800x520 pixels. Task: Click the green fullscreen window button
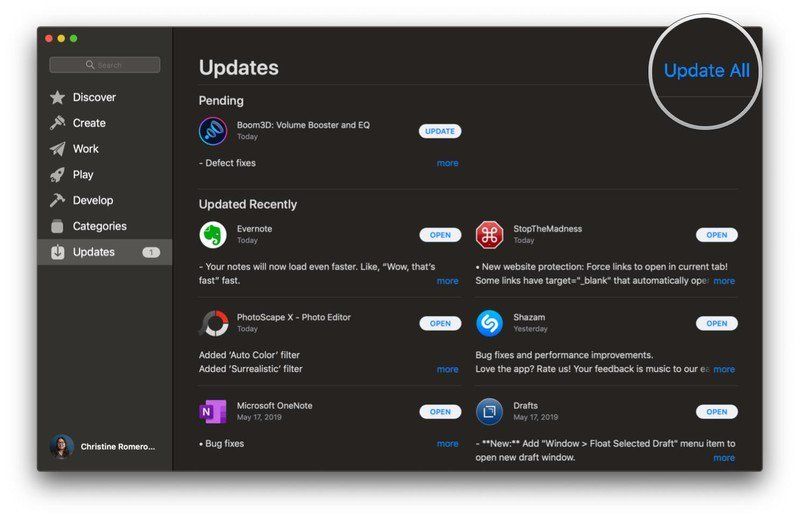[x=73, y=38]
